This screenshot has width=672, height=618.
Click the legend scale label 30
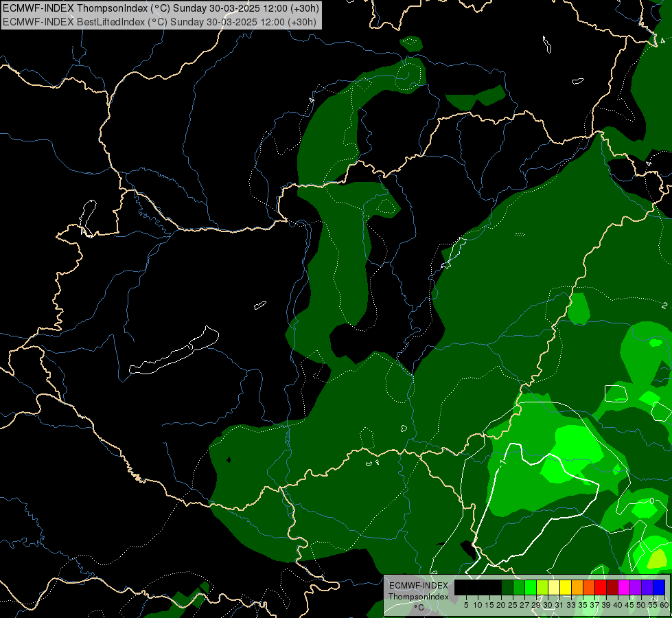coord(548,605)
